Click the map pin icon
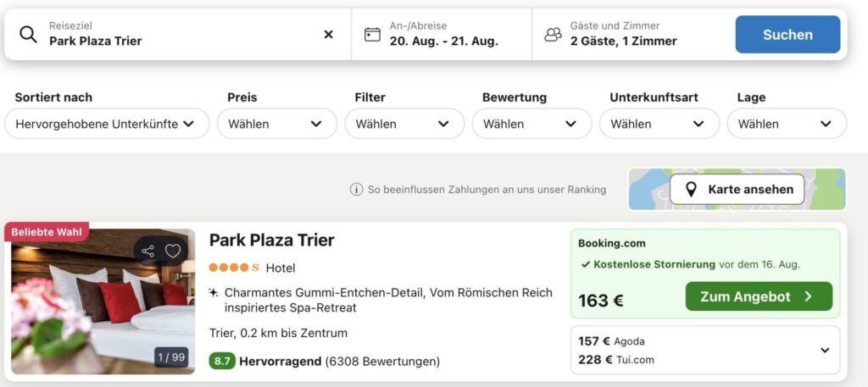The width and height of the screenshot is (868, 387). (x=691, y=190)
